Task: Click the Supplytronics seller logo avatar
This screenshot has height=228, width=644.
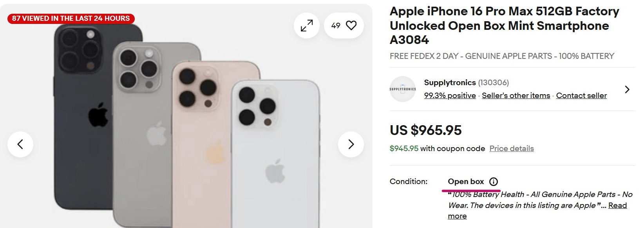Action: click(403, 89)
